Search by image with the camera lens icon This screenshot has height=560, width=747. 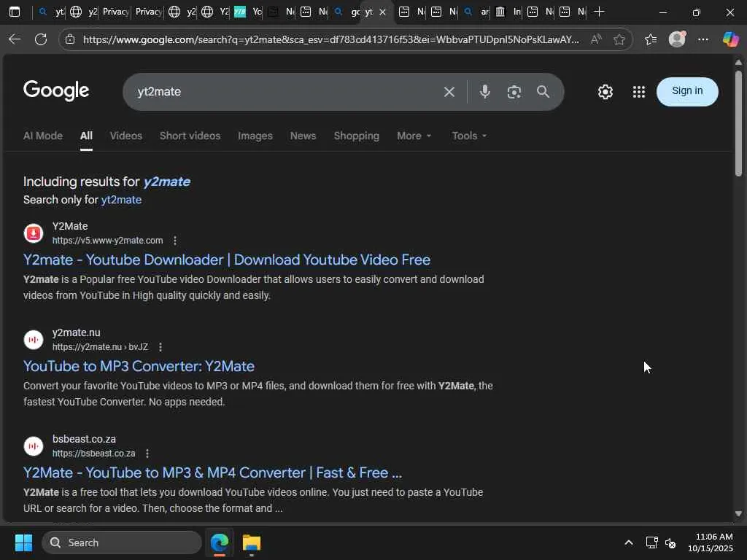click(514, 92)
